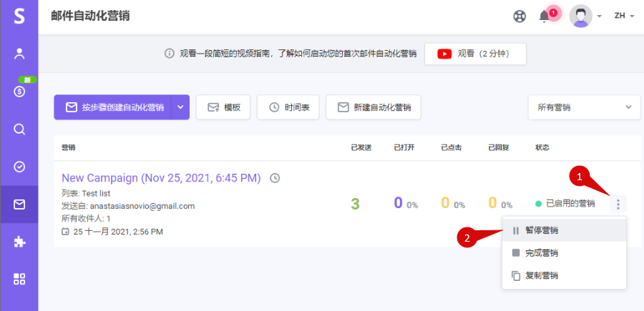The height and width of the screenshot is (311, 644).
Task: Open the 模板 templates button
Action: [x=223, y=107]
